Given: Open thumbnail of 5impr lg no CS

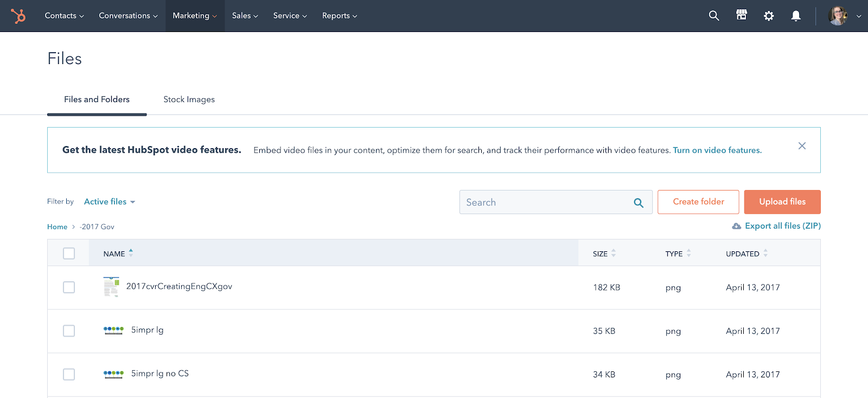Looking at the screenshot, I should pyautogui.click(x=113, y=374).
